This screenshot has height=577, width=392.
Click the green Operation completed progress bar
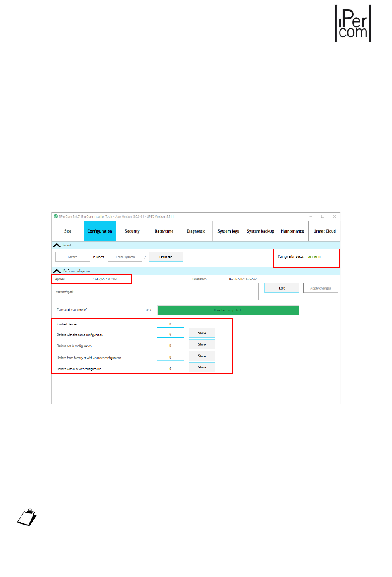[228, 310]
